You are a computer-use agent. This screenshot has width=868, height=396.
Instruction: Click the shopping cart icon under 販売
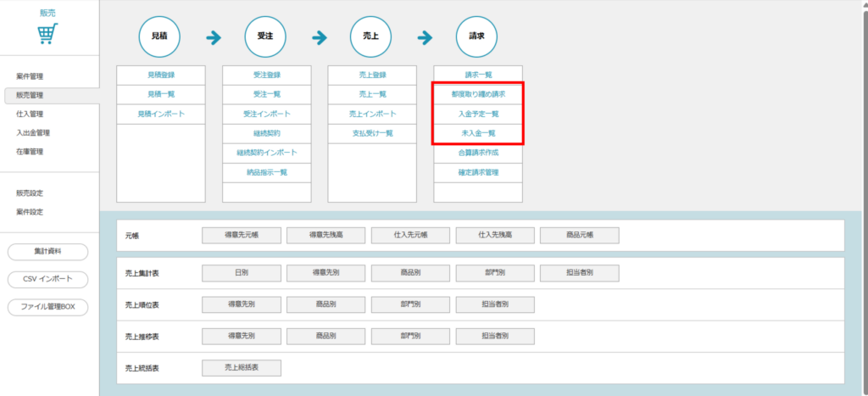click(47, 34)
